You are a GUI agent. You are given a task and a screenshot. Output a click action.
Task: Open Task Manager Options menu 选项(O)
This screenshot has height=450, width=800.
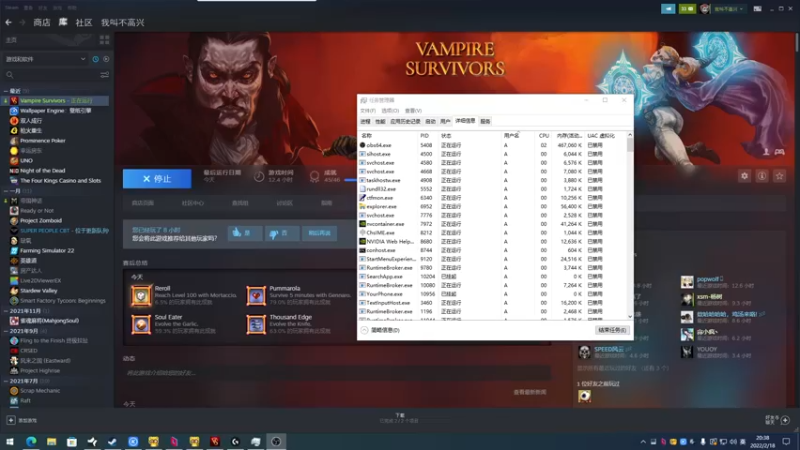(x=390, y=111)
